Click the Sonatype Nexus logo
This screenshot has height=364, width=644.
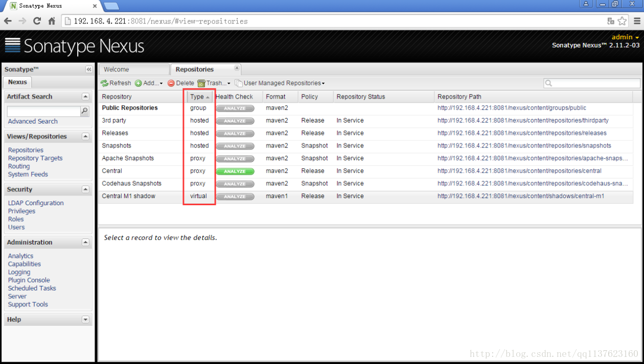(x=75, y=46)
